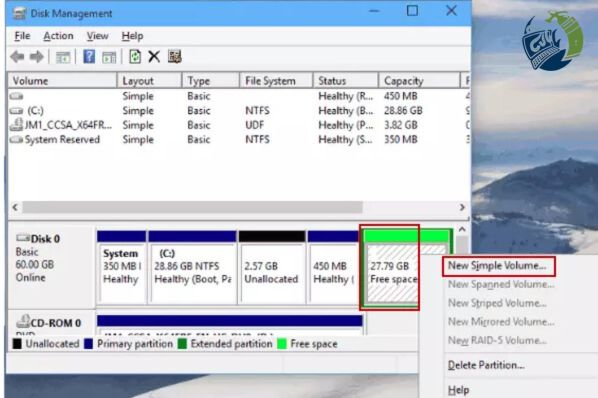The width and height of the screenshot is (598, 398).
Task: Choose Help in the context menu
Action: [458, 390]
